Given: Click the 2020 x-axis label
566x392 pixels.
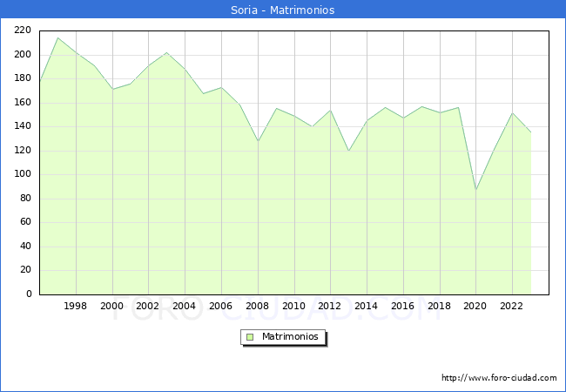Looking at the screenshot, I should pos(475,306).
